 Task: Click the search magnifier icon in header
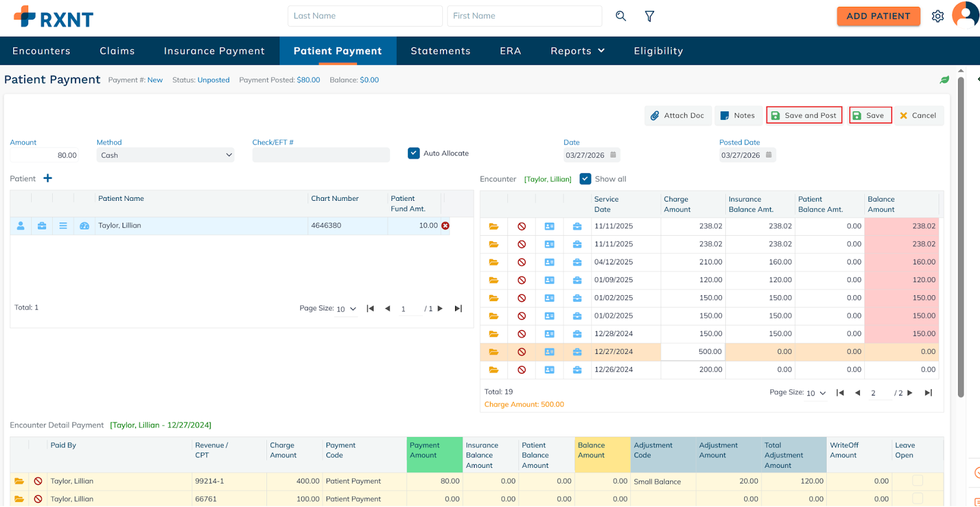click(620, 16)
